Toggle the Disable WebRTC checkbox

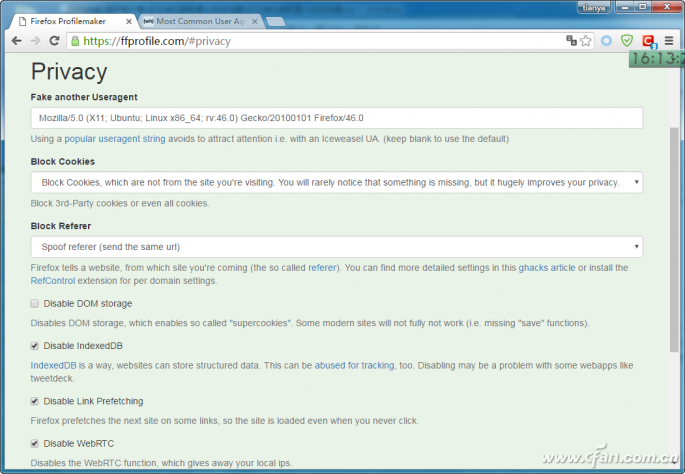[35, 443]
